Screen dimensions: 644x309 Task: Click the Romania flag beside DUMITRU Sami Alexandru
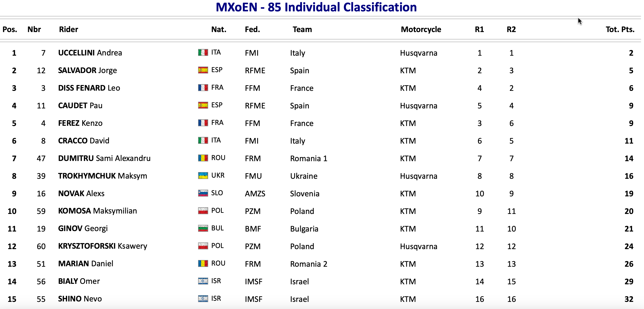click(x=203, y=158)
